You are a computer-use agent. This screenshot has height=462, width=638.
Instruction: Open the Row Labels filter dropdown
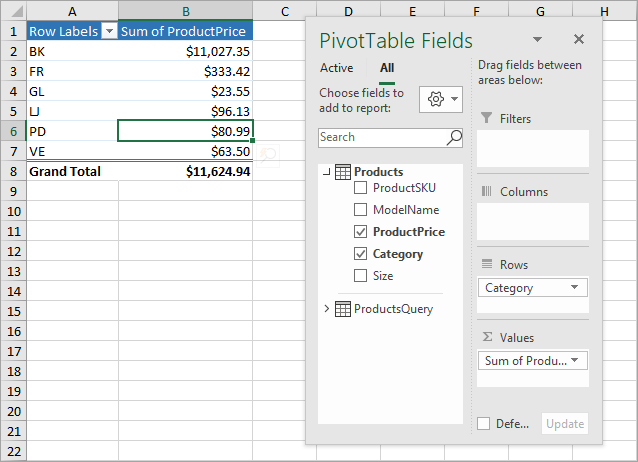pyautogui.click(x=109, y=31)
